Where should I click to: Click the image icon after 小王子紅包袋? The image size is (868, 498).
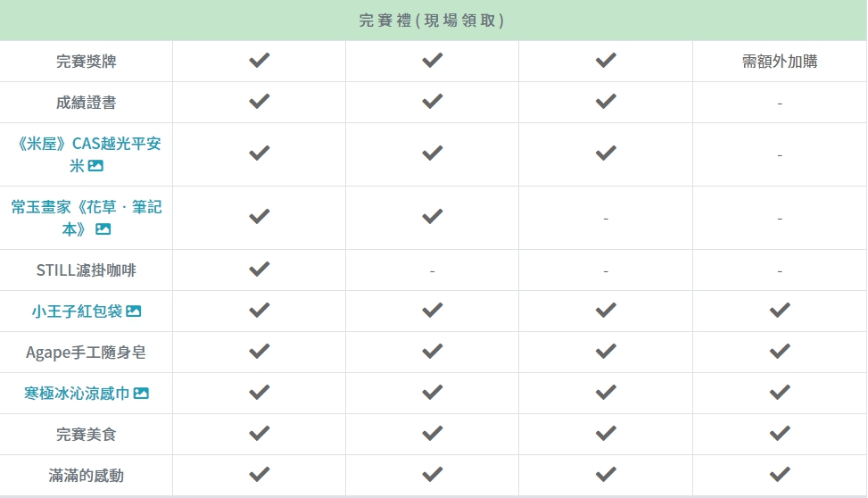point(134,311)
